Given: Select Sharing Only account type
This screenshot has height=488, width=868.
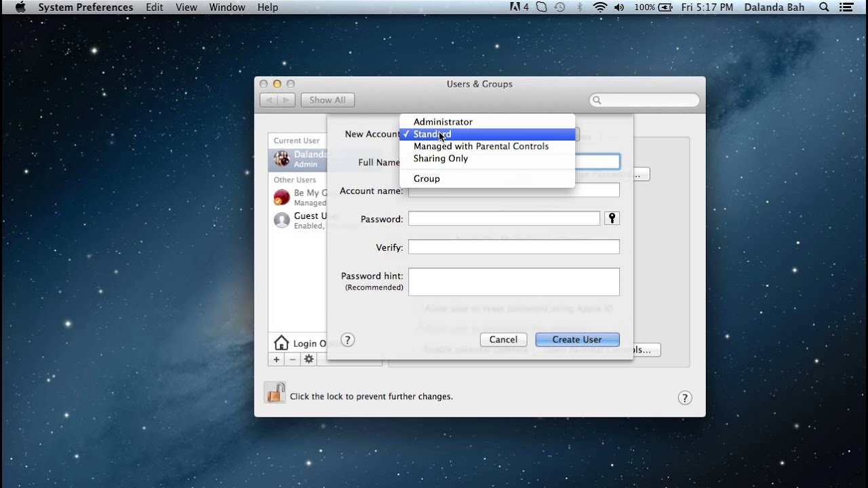Looking at the screenshot, I should pos(487,159).
